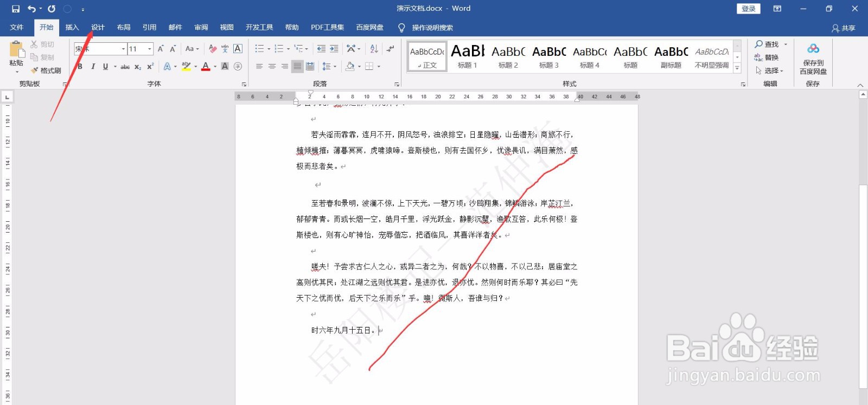Open the paragraph dialog launcher

pos(397,84)
